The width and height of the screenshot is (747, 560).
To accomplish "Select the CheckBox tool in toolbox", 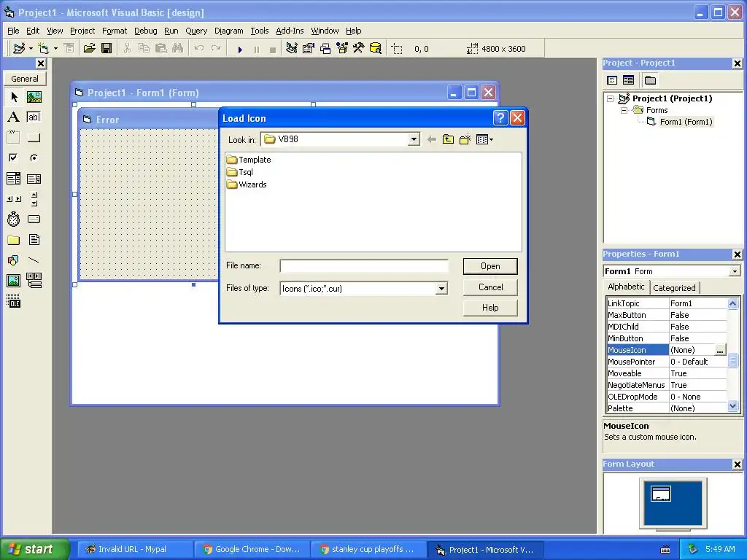I will coord(14,157).
